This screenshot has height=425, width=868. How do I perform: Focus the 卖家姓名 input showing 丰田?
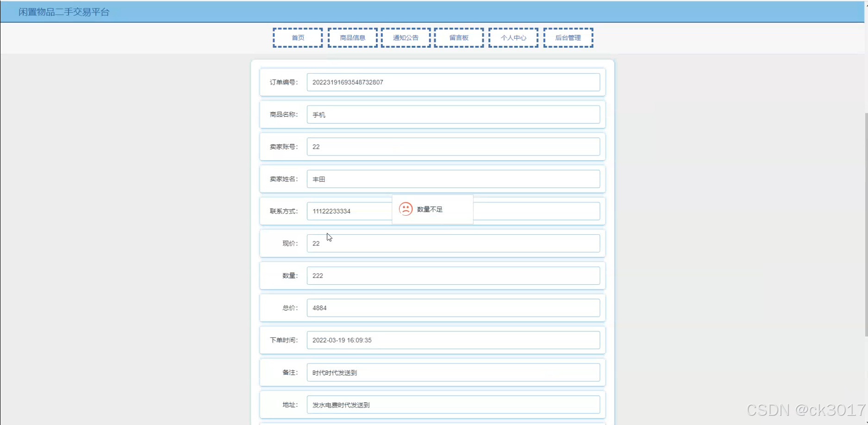pyautogui.click(x=453, y=179)
